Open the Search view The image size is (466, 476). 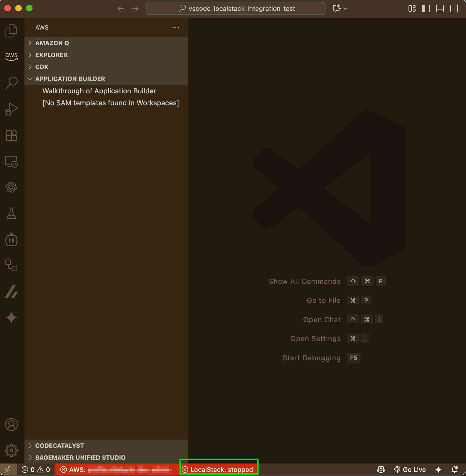tap(11, 82)
